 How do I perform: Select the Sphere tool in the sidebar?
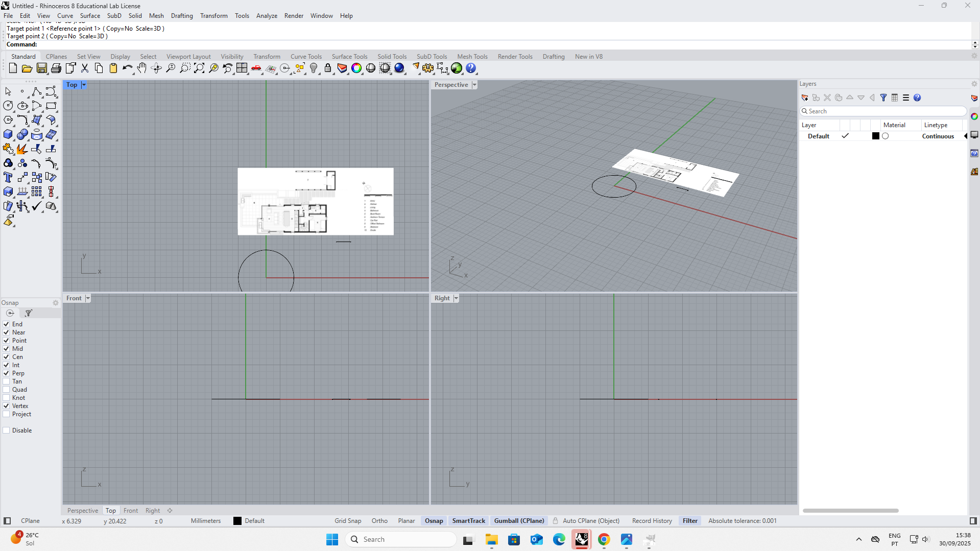(x=22, y=135)
